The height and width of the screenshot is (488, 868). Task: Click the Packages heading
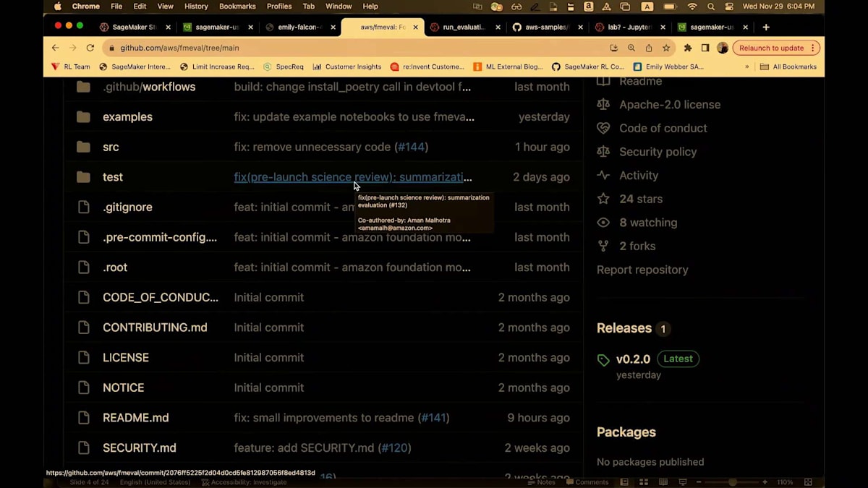pyautogui.click(x=626, y=432)
